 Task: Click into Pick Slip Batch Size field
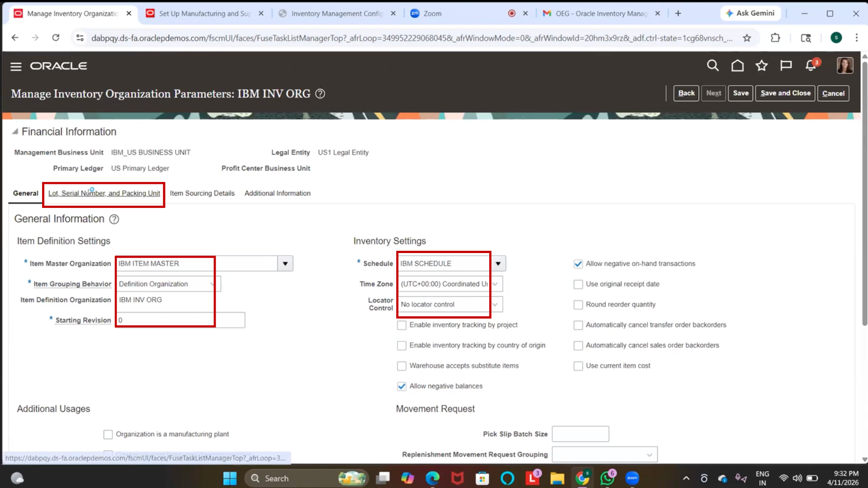click(x=580, y=434)
